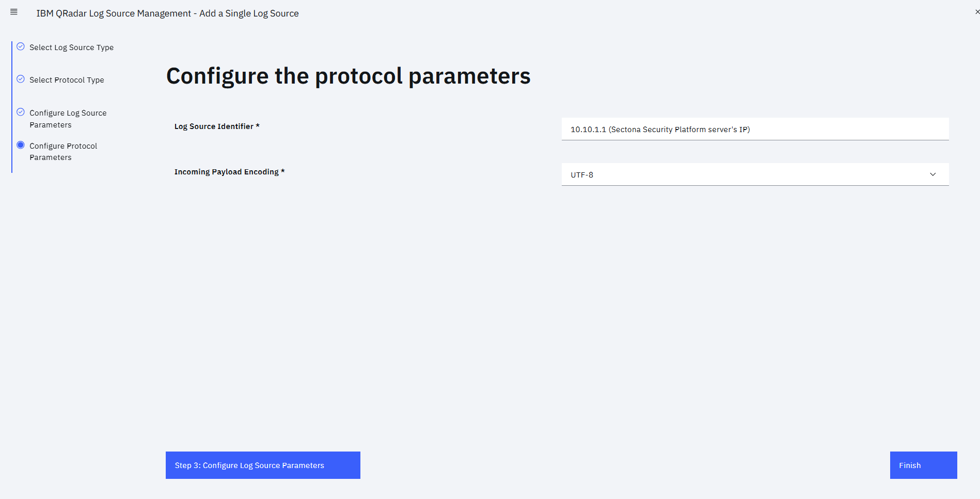
Task: Select the completed Select Protocol Type step
Action: click(x=66, y=79)
